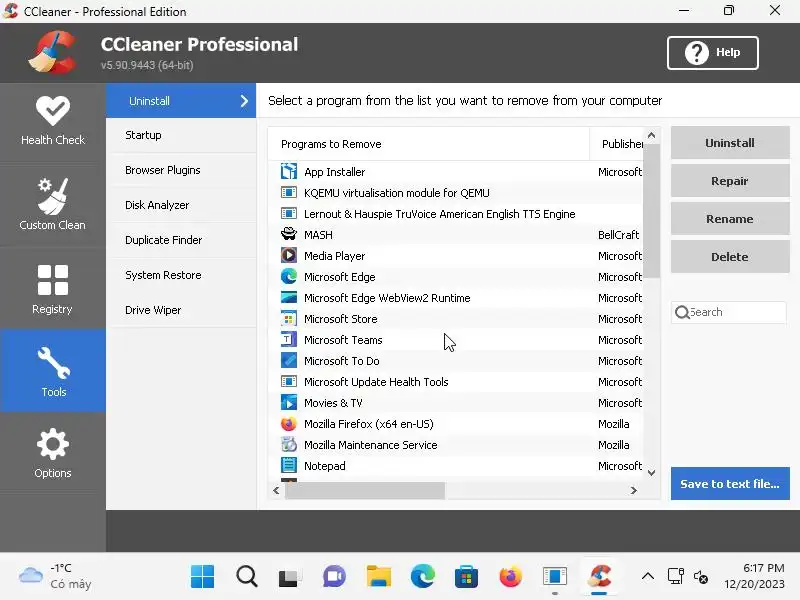The image size is (800, 600).
Task: Sort by Publisher column header
Action: [616, 144]
